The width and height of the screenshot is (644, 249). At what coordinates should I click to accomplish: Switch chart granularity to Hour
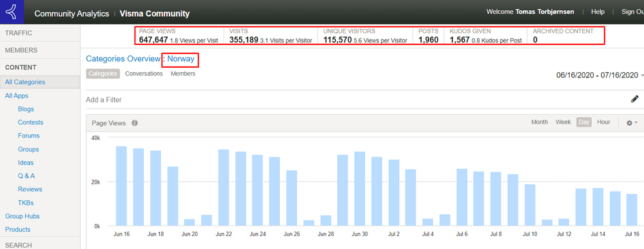click(603, 122)
